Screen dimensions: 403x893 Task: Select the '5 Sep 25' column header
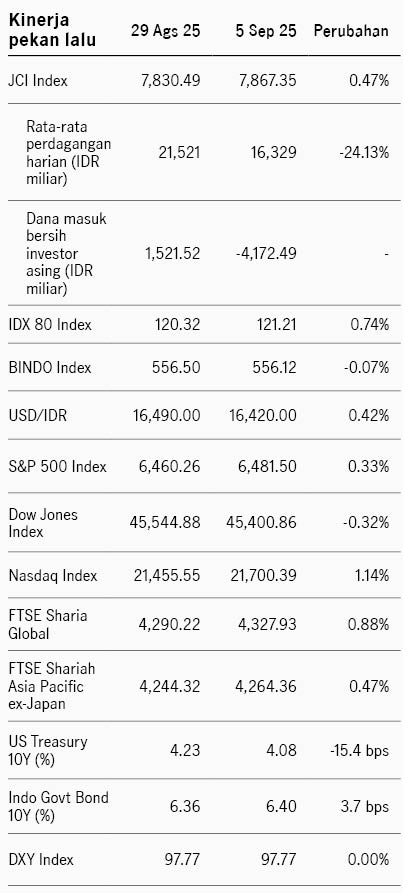point(266,31)
